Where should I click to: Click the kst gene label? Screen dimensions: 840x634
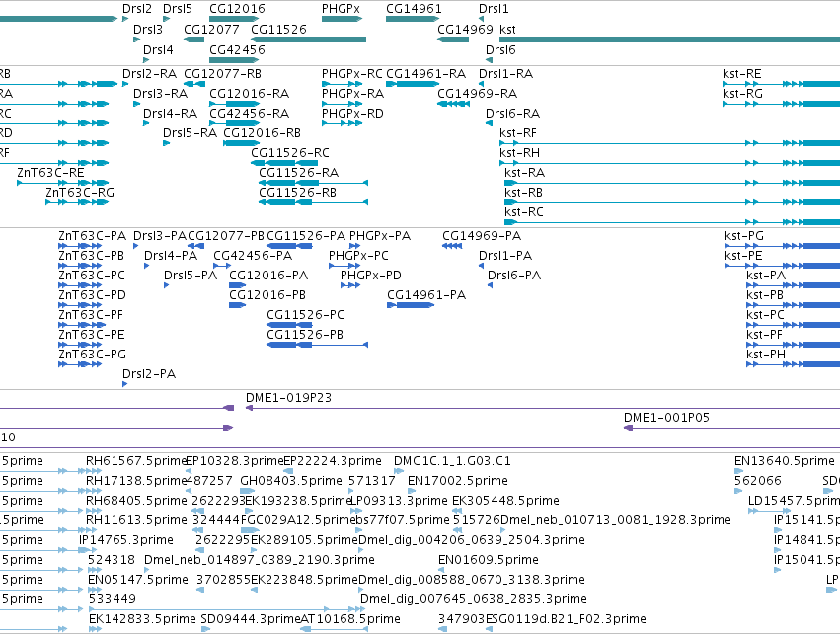point(507,29)
